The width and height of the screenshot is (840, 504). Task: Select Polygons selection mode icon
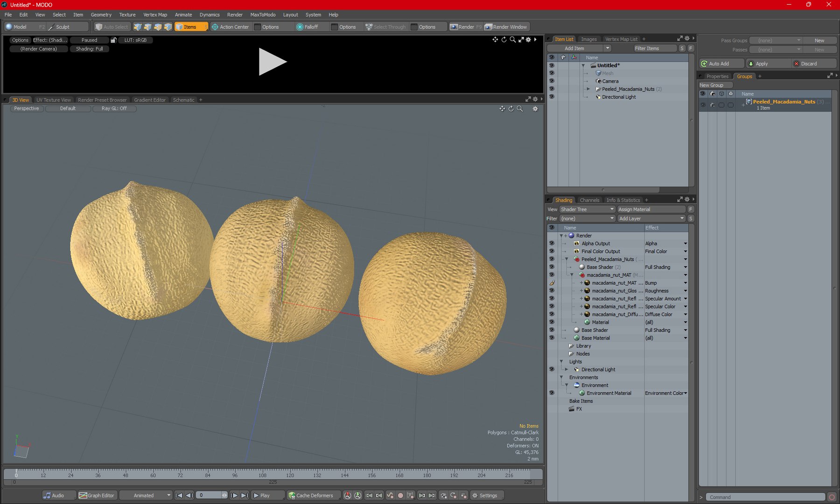click(x=158, y=27)
